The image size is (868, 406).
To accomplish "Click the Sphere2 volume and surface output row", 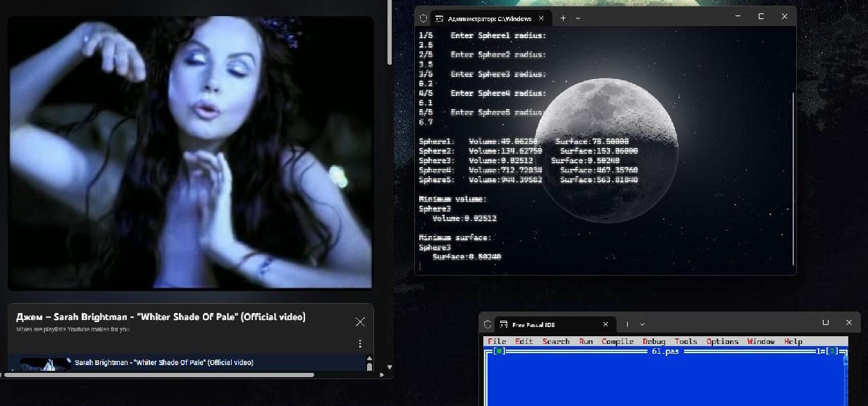I will coord(528,151).
